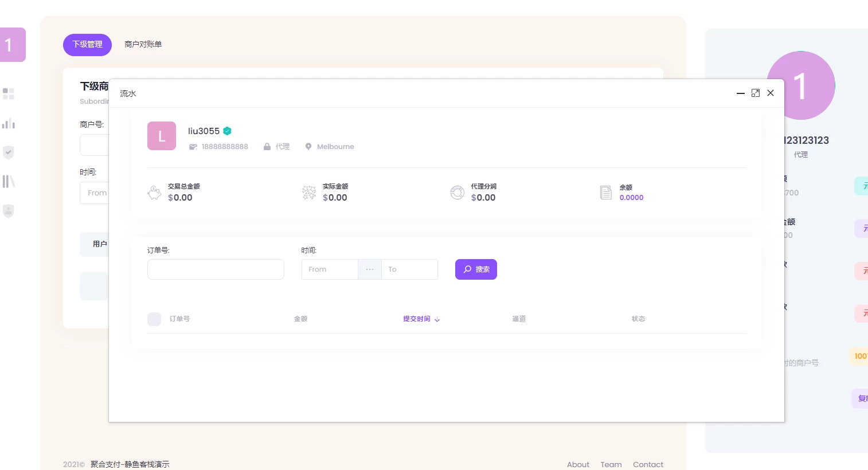Screen dimensions: 868x470
Task: Click the purple 搜索 search button
Action: click(x=476, y=269)
